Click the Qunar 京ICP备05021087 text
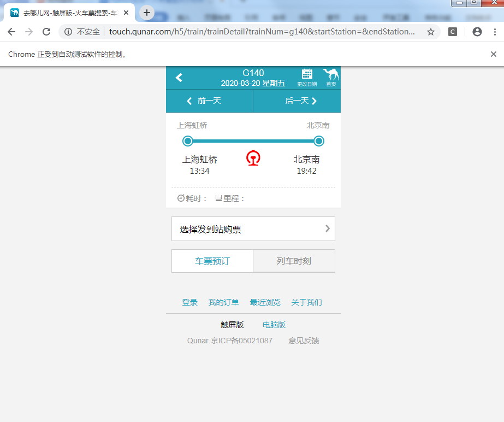The image size is (504, 422). coord(230,341)
